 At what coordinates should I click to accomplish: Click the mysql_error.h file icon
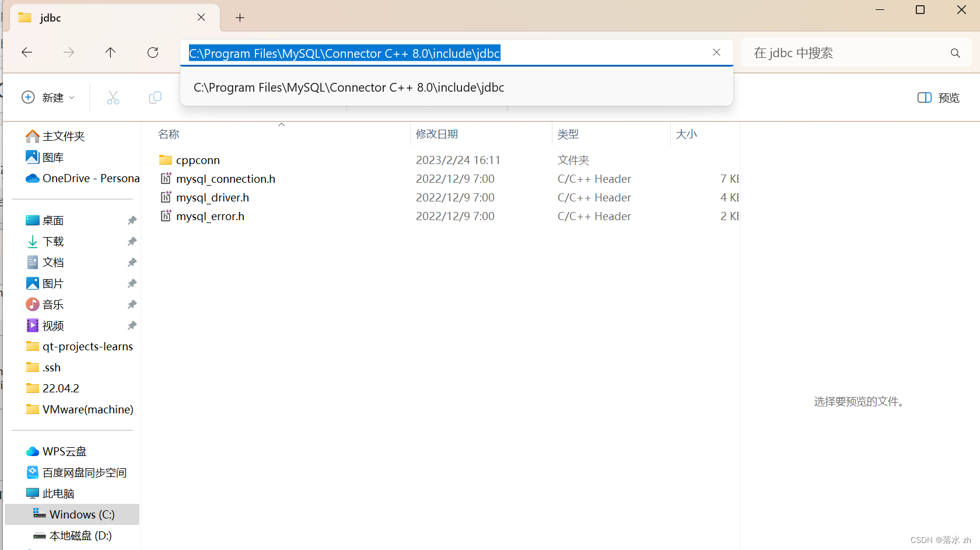[x=166, y=216]
